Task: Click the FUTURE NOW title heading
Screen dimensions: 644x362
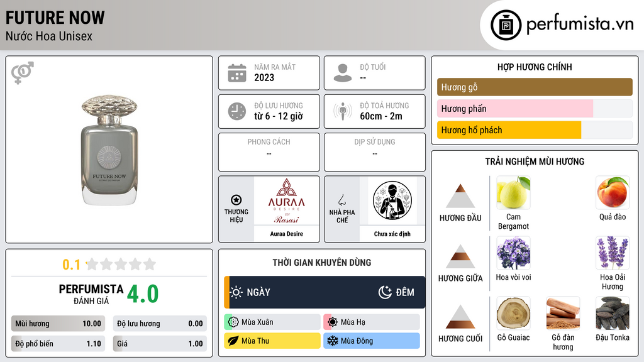Action: pos(55,18)
